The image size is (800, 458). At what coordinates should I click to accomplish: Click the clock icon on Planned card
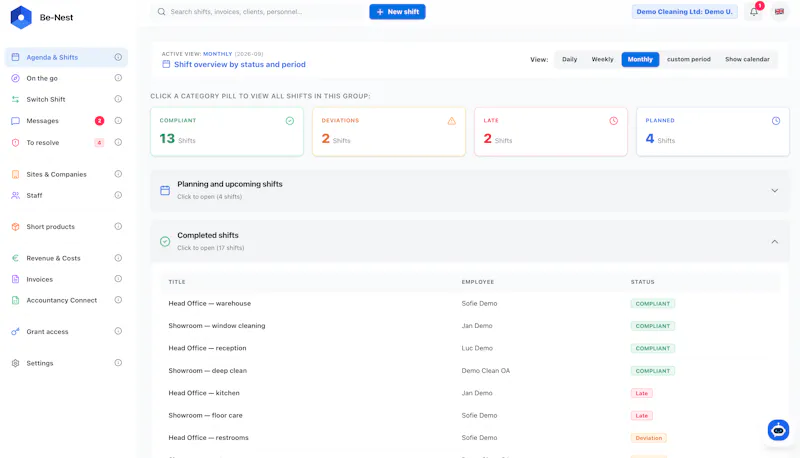click(x=776, y=121)
